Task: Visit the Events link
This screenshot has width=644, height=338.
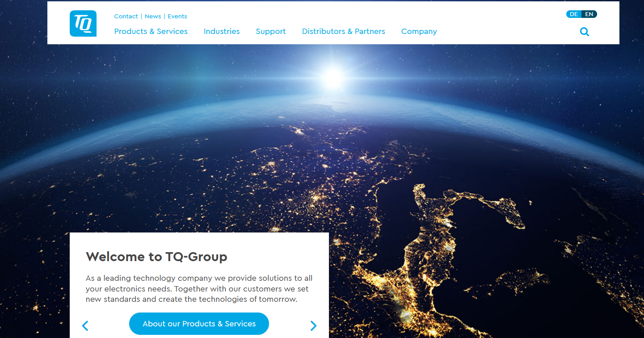Action: [x=177, y=17]
